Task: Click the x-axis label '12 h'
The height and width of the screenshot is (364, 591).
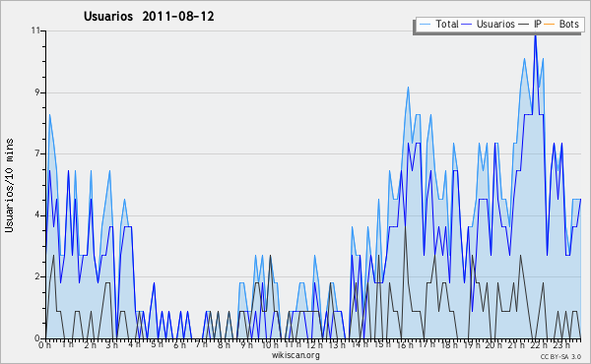Action: pyautogui.click(x=314, y=344)
